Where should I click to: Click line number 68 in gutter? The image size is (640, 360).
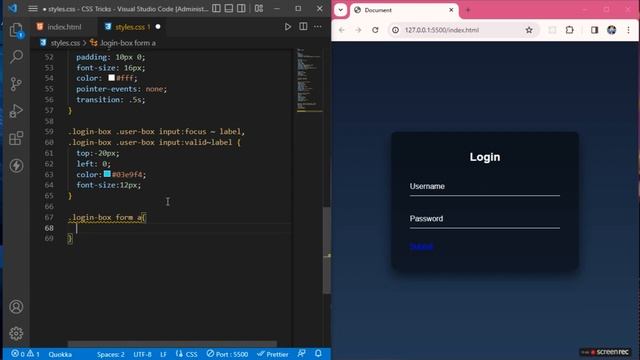[49, 228]
